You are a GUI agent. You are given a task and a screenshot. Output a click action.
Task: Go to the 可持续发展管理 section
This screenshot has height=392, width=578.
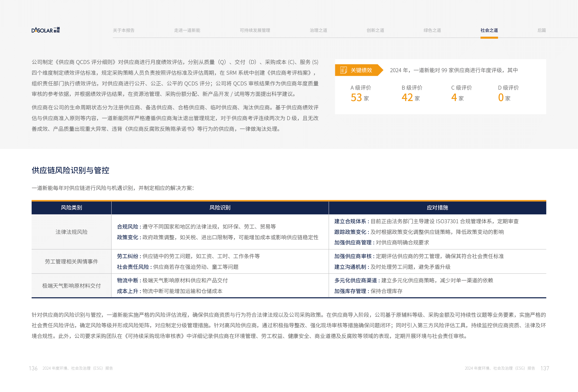coord(255,30)
